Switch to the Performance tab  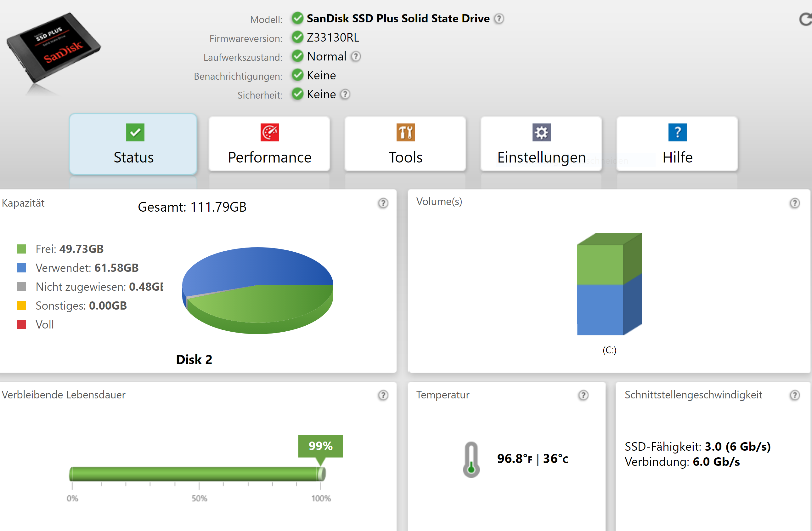point(269,144)
